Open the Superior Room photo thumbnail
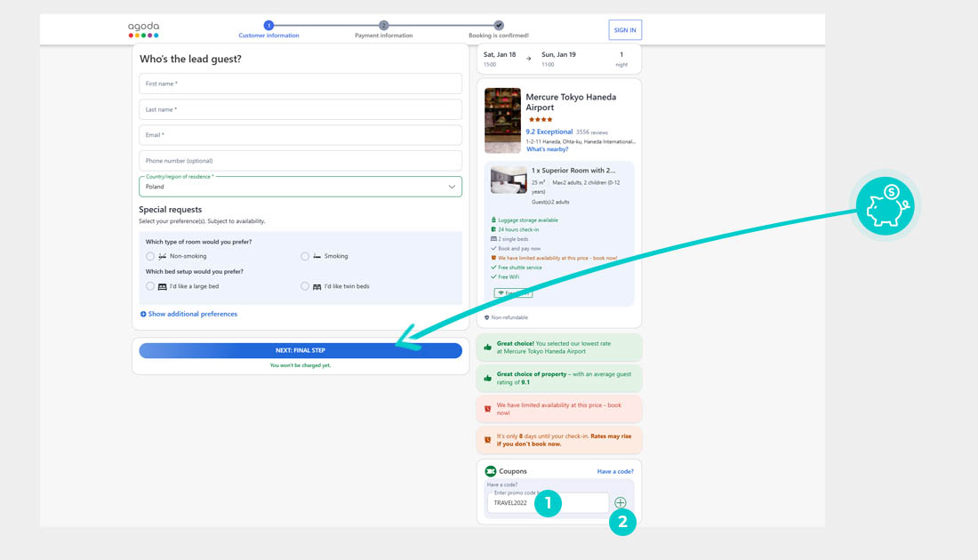 509,180
